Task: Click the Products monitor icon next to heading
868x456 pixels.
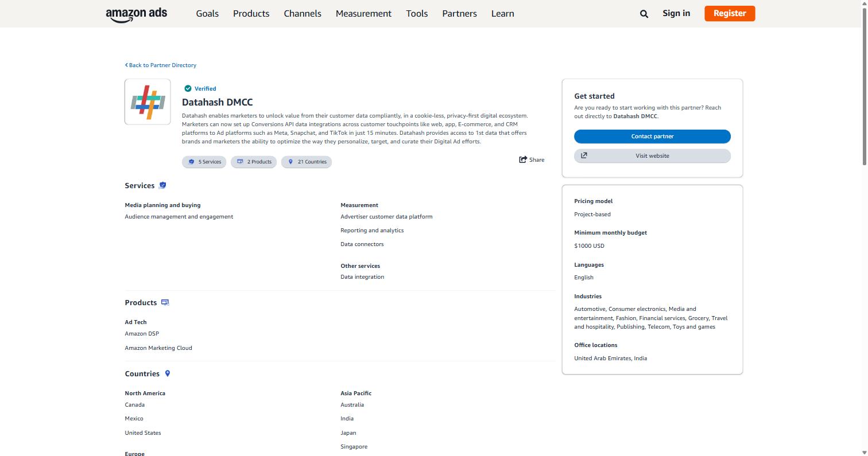Action: pyautogui.click(x=165, y=302)
